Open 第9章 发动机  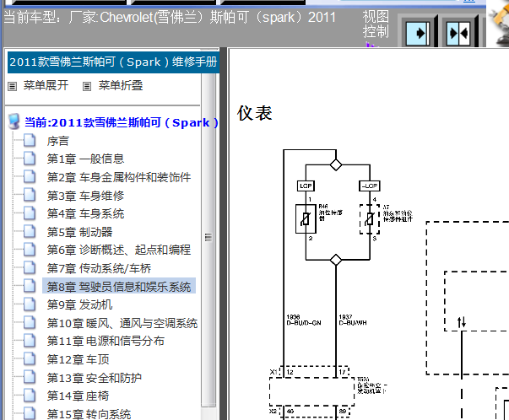79,304
